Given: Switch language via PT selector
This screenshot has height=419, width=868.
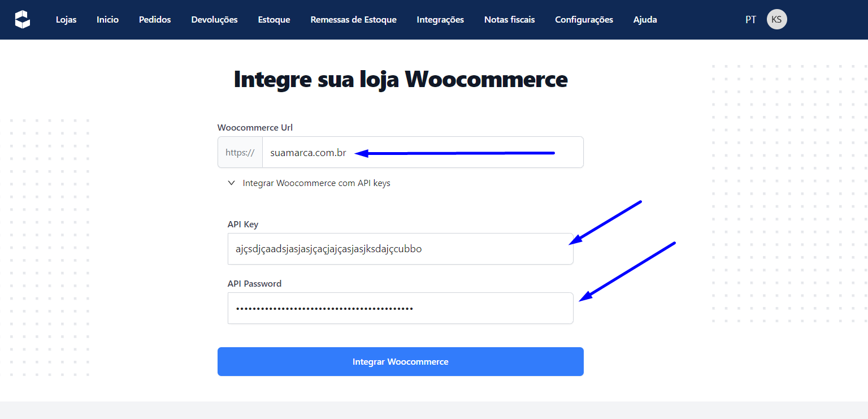Looking at the screenshot, I should point(750,19).
